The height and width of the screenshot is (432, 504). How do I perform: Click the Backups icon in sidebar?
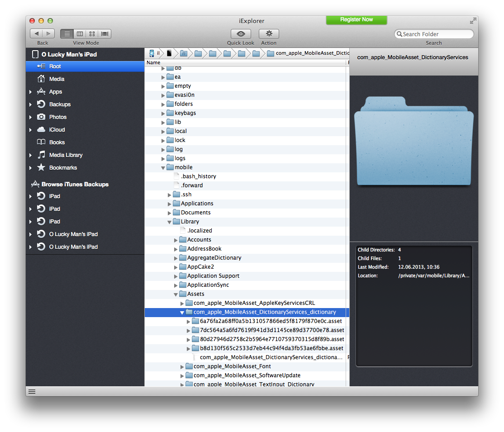[41, 104]
